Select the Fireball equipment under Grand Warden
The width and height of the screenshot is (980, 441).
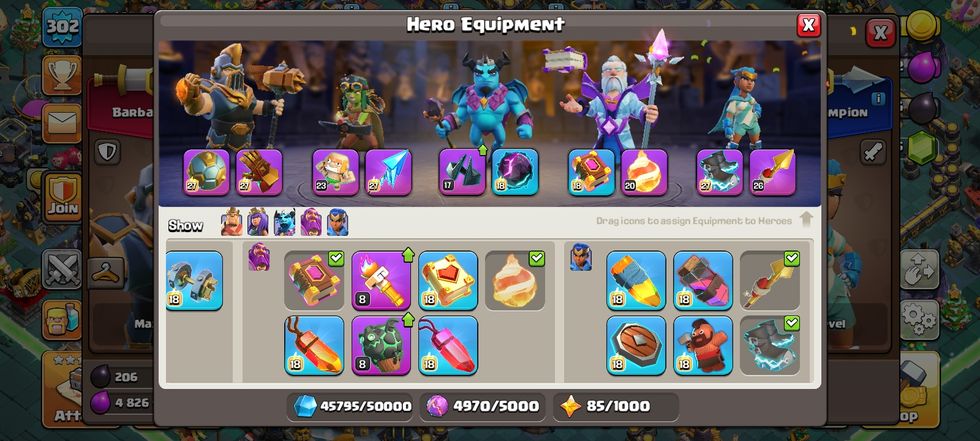515,281
